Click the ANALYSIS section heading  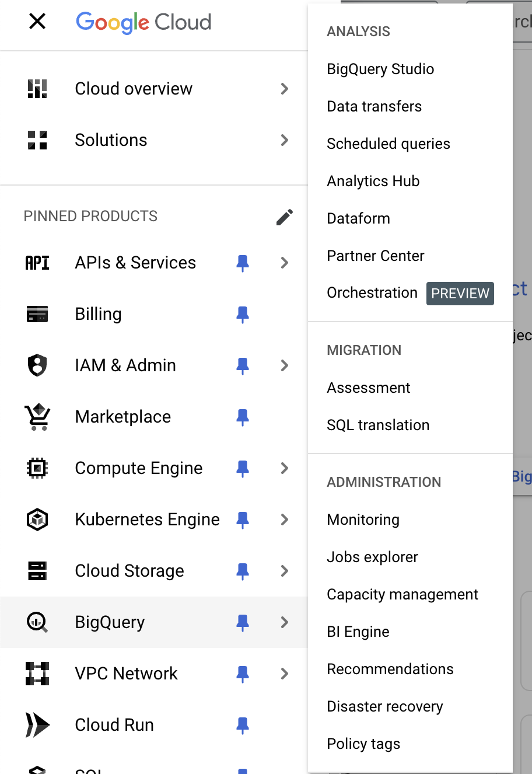coord(358,32)
